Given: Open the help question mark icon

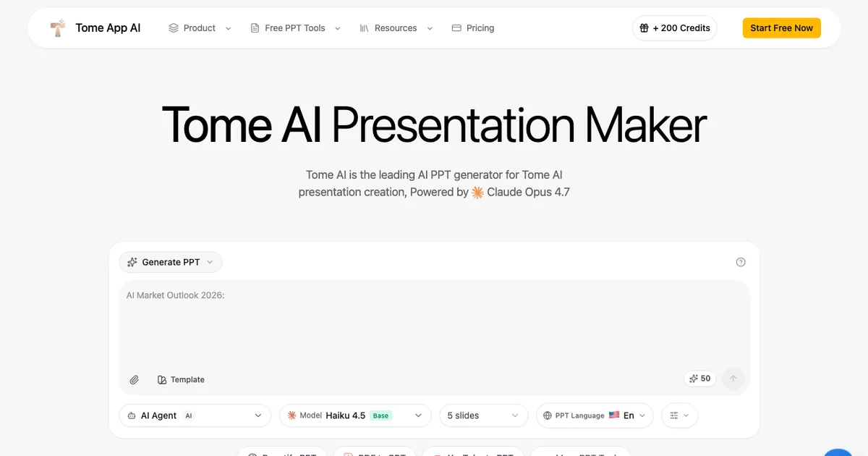Looking at the screenshot, I should 741,262.
